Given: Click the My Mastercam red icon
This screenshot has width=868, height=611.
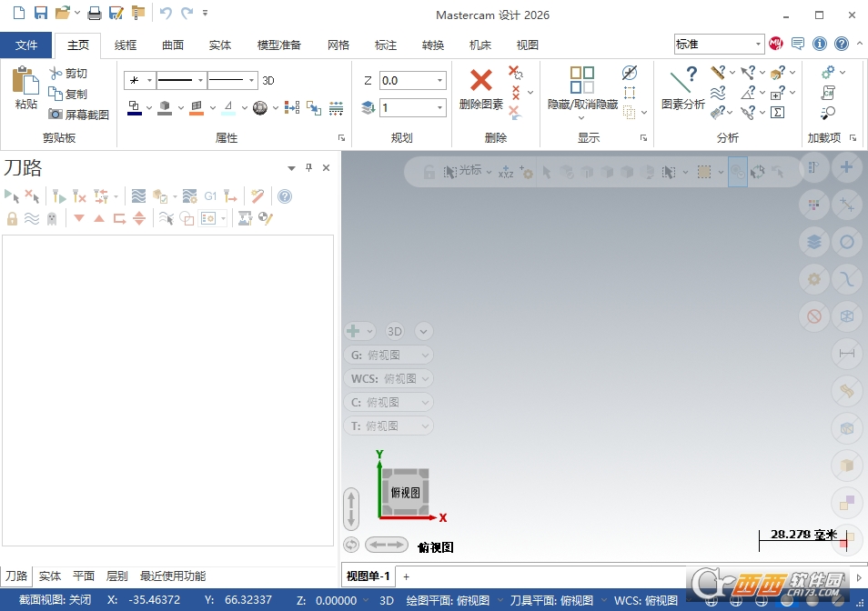Looking at the screenshot, I should 776,44.
